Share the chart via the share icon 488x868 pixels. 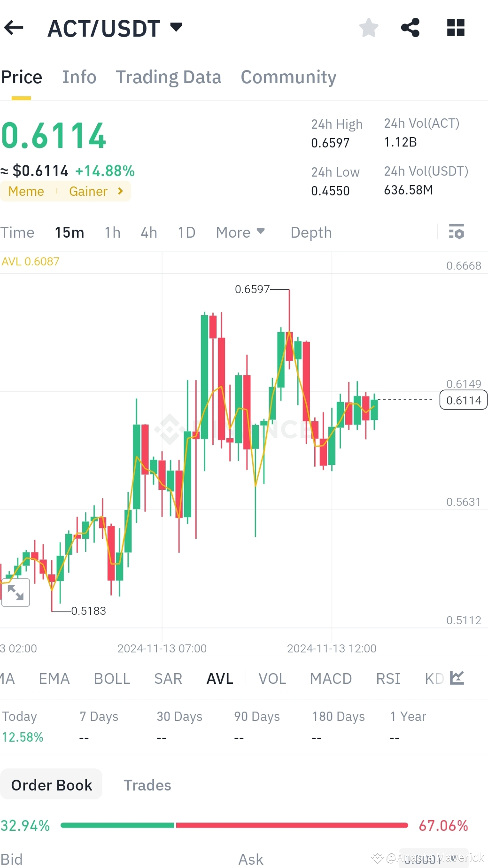410,28
